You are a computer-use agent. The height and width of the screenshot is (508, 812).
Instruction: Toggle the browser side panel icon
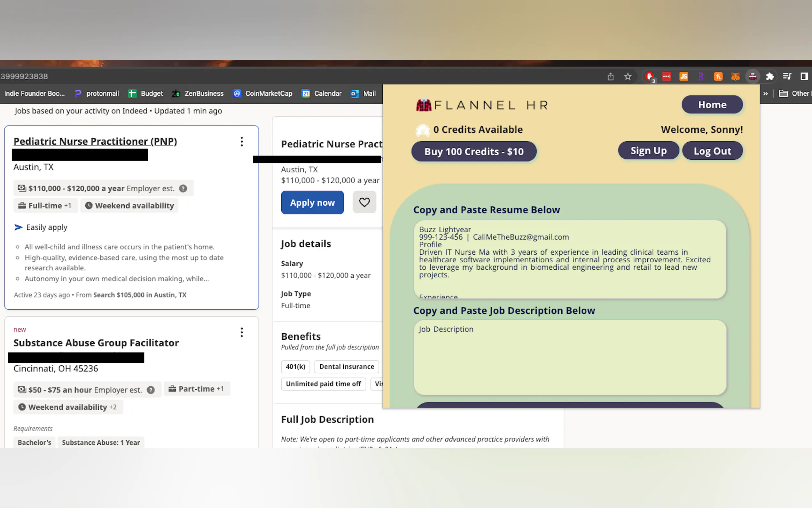(x=804, y=76)
